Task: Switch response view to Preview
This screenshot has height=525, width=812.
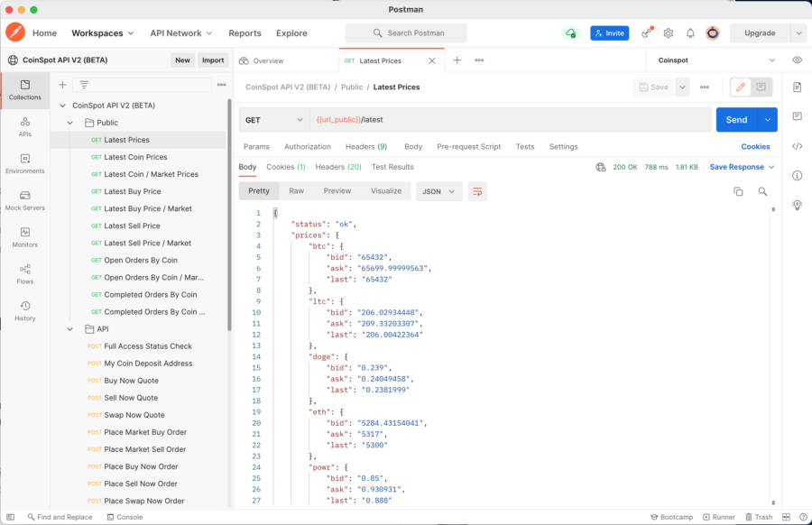Action: click(337, 191)
